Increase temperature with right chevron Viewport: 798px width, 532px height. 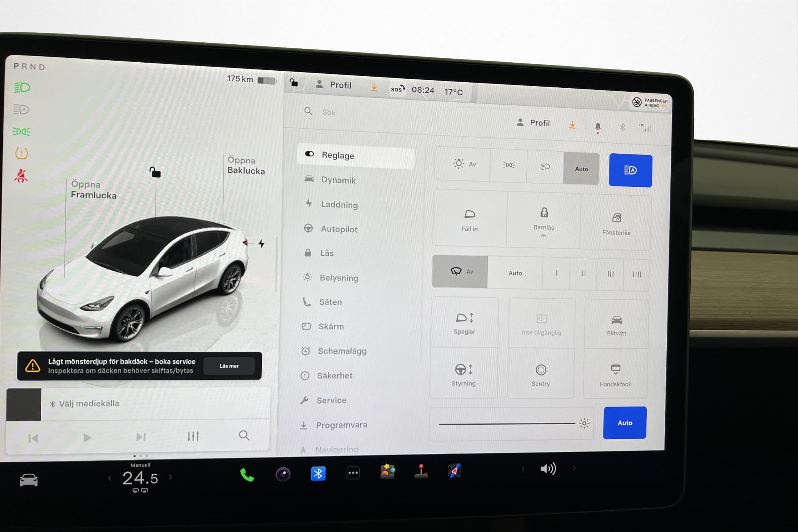pos(170,477)
